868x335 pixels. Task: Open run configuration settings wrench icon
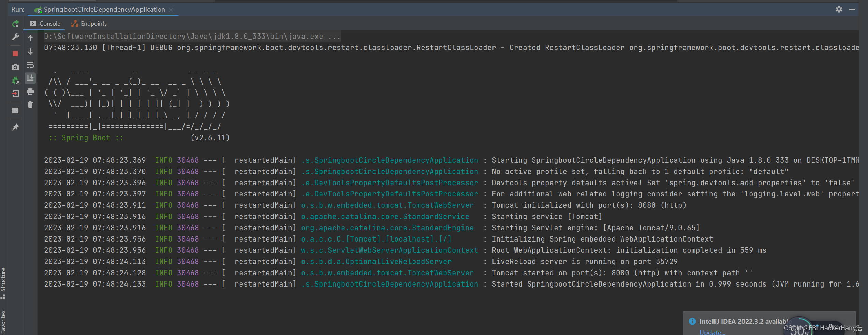(15, 37)
